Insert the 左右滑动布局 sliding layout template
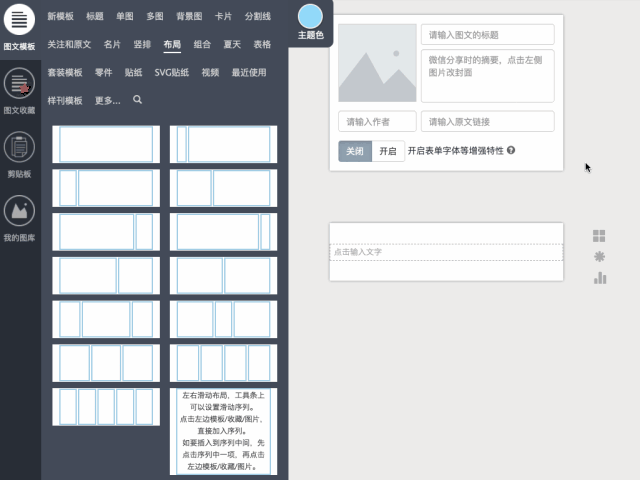Viewport: 640px width, 480px height. click(223, 431)
